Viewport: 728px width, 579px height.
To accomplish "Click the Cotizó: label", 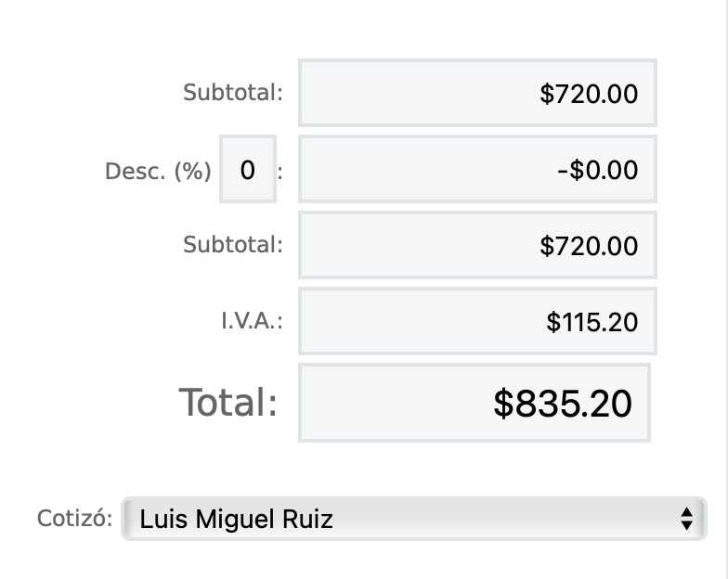I will point(74,518).
